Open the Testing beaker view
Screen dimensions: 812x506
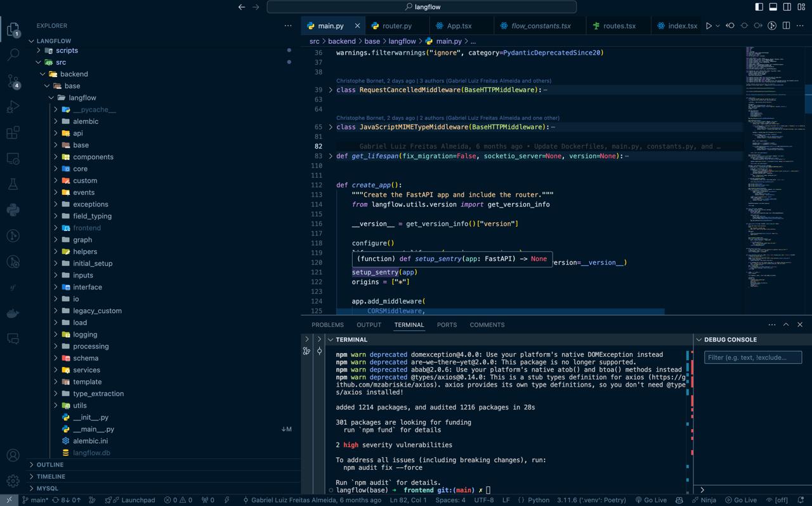13,184
